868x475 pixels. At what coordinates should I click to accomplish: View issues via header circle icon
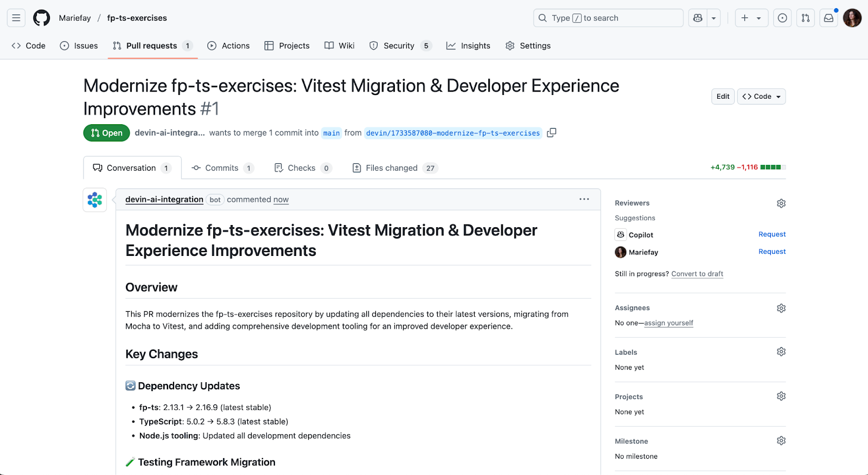coord(782,18)
